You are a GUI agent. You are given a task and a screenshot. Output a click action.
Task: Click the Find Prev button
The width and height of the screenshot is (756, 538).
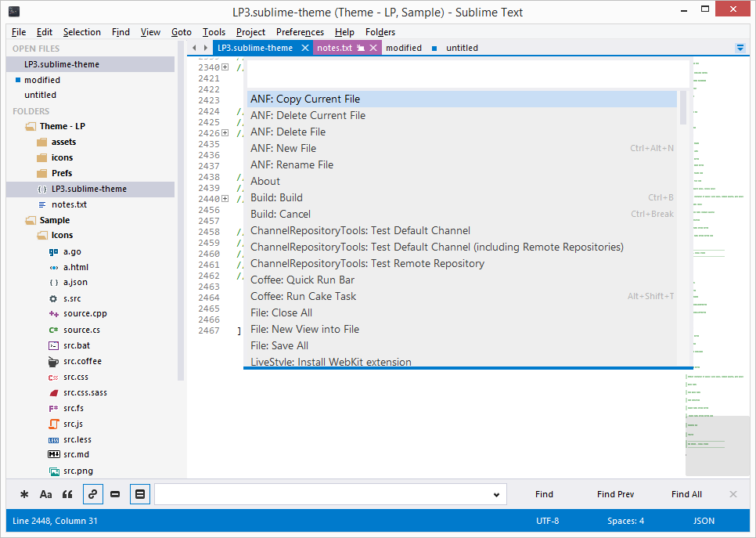click(x=615, y=494)
